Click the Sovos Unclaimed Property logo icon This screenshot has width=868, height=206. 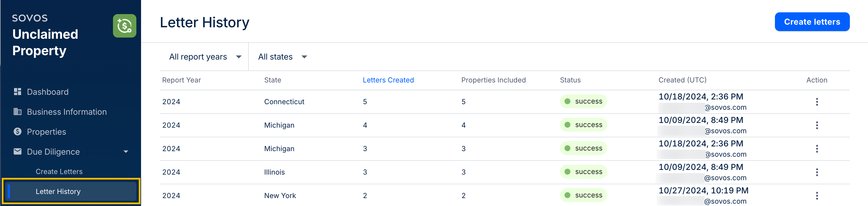(x=124, y=26)
